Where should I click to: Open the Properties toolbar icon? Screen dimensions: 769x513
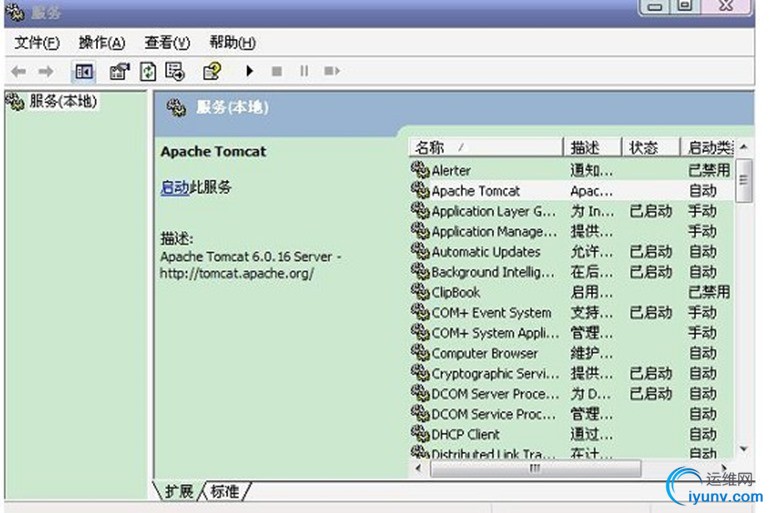[x=119, y=72]
